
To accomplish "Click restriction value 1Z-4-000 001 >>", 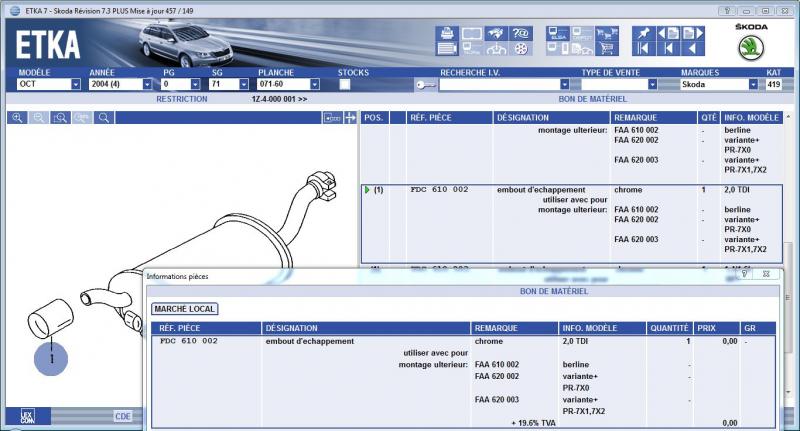I will pyautogui.click(x=279, y=99).
